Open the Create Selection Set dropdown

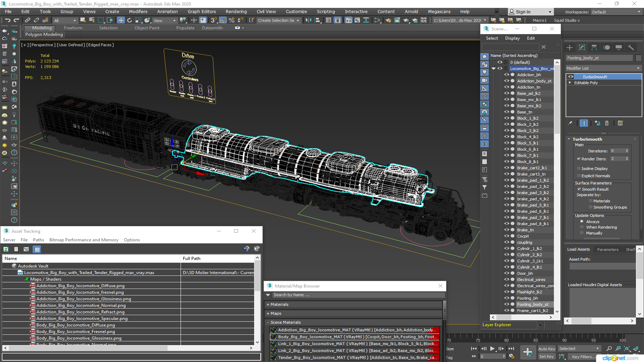(x=278, y=20)
